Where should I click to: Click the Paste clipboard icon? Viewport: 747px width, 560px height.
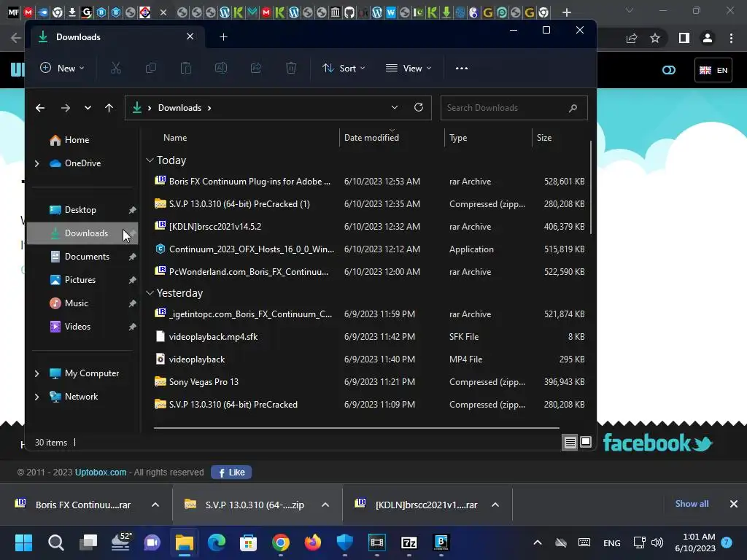tap(186, 68)
